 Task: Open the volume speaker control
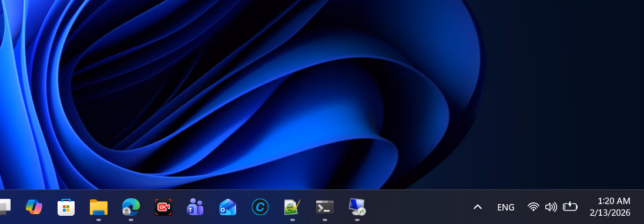551,207
